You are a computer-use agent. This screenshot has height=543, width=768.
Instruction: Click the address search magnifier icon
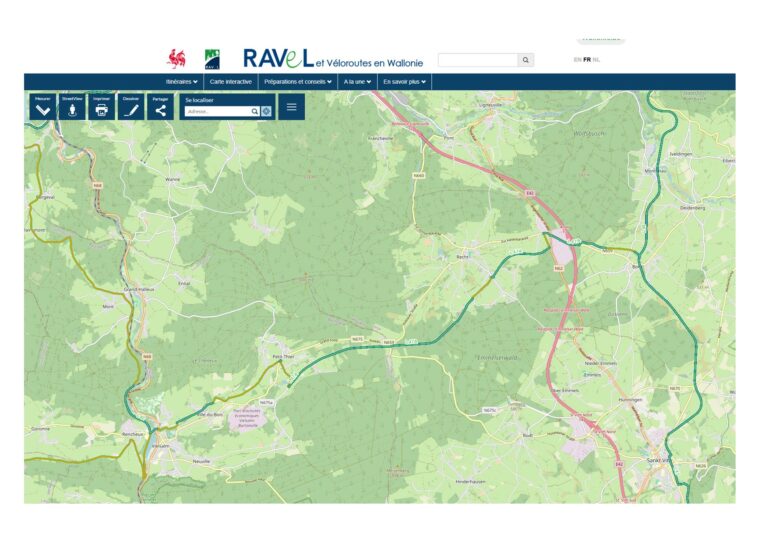[x=255, y=112]
